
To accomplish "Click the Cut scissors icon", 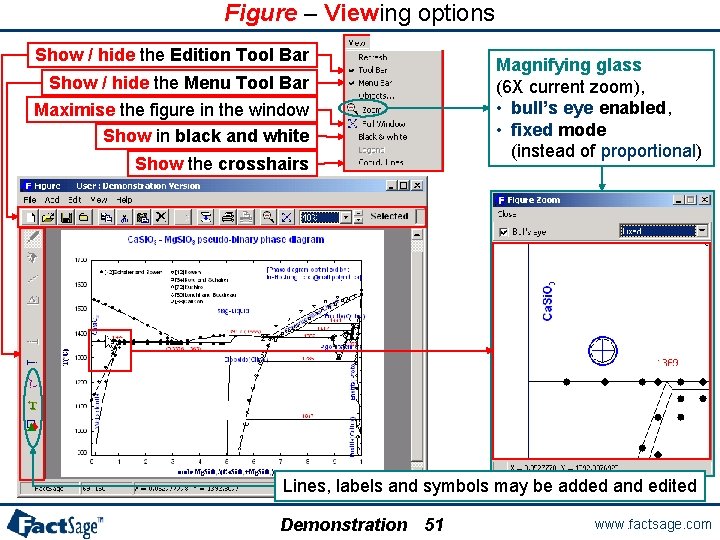I will tap(124, 217).
